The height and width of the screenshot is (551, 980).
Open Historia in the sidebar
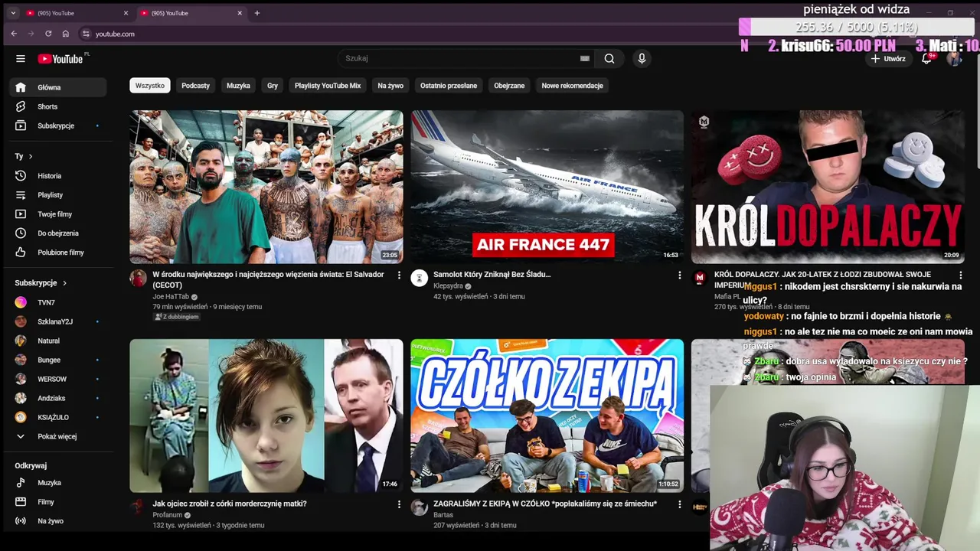58,176
